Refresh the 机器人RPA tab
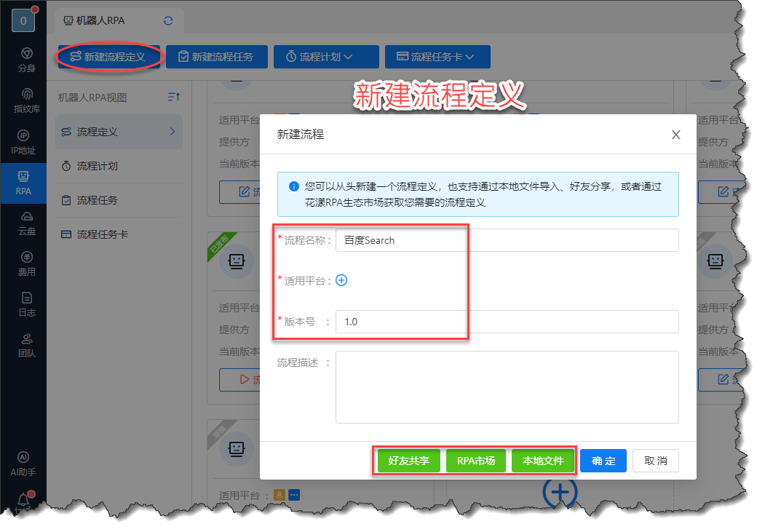 (169, 21)
